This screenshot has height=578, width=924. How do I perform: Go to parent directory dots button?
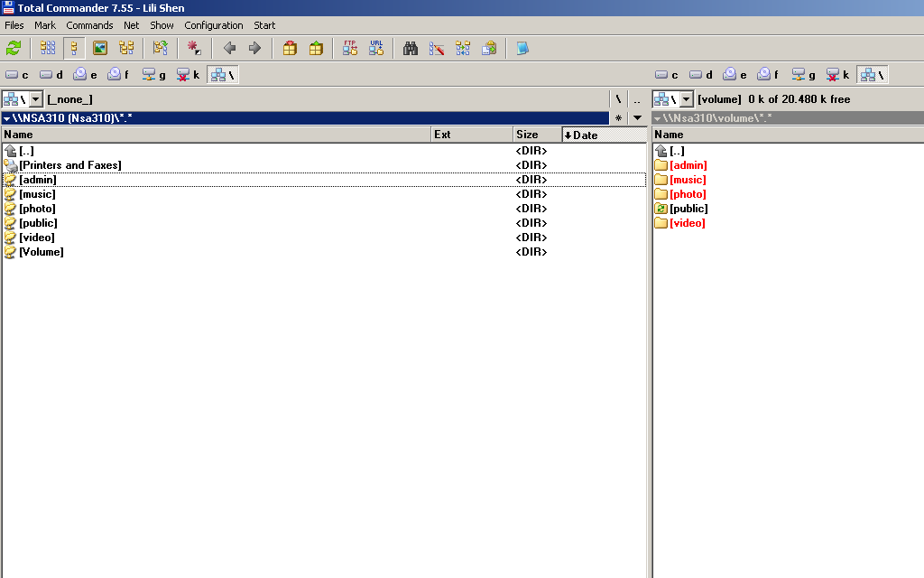point(637,99)
